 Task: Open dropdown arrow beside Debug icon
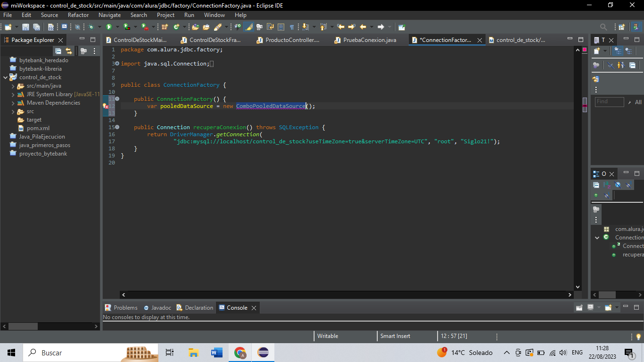(99, 27)
